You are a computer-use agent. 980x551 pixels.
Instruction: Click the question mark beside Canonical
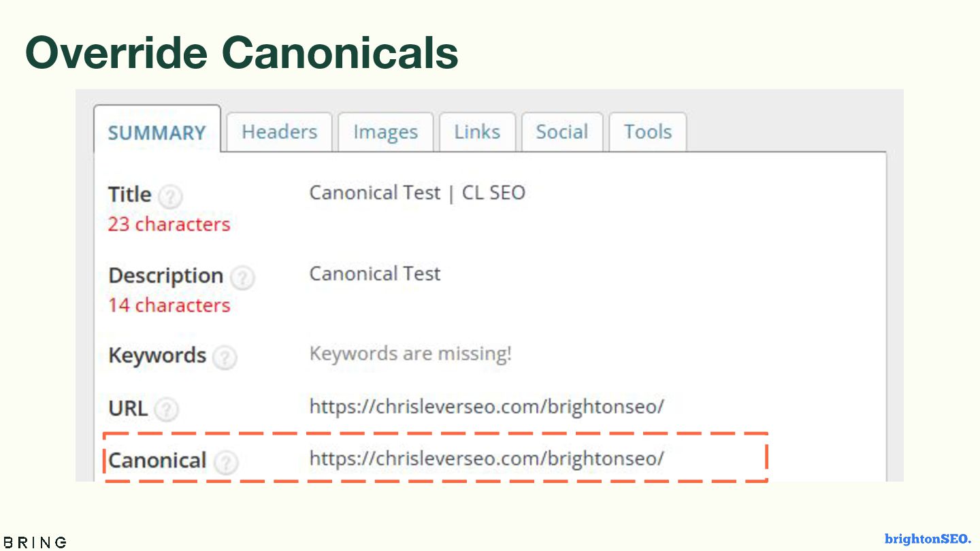[x=226, y=463]
